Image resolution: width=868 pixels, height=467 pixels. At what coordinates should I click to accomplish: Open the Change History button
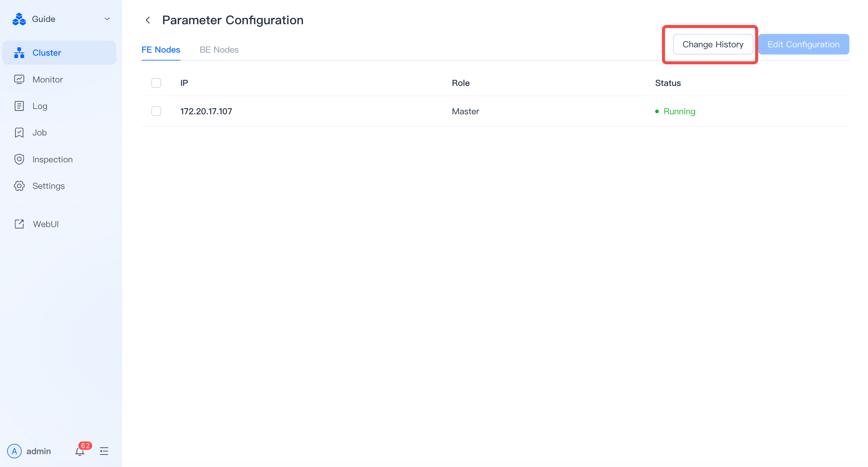click(x=713, y=44)
